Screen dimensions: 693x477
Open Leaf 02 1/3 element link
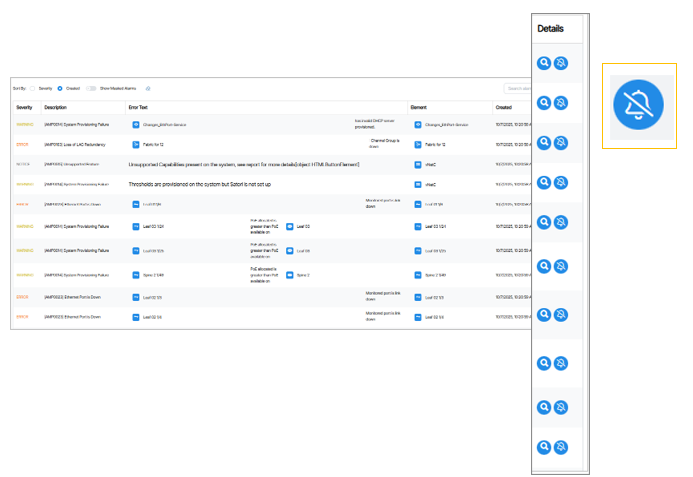point(434,297)
